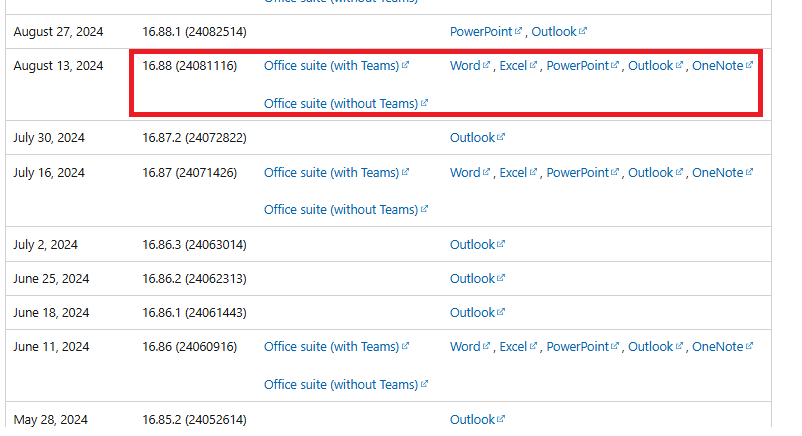Open Outlook link for version 16.88.1
The image size is (802, 436).
point(559,32)
